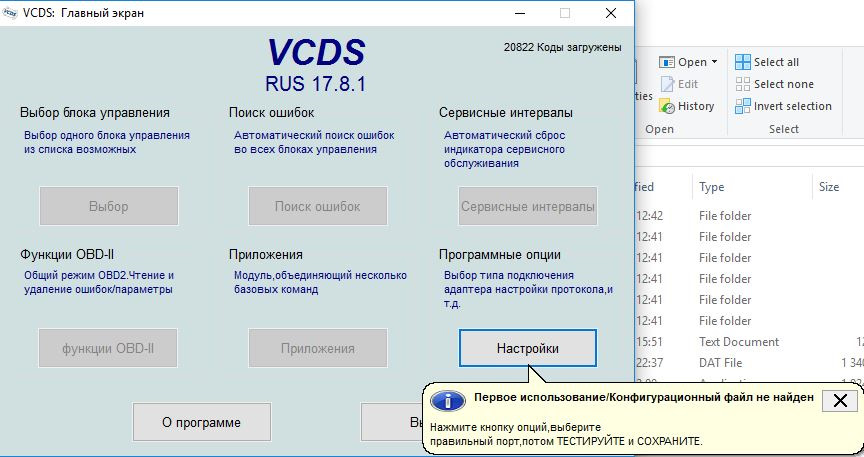The height and width of the screenshot is (457, 864).
Task: Click the Поиск ошибок button
Action: [317, 206]
